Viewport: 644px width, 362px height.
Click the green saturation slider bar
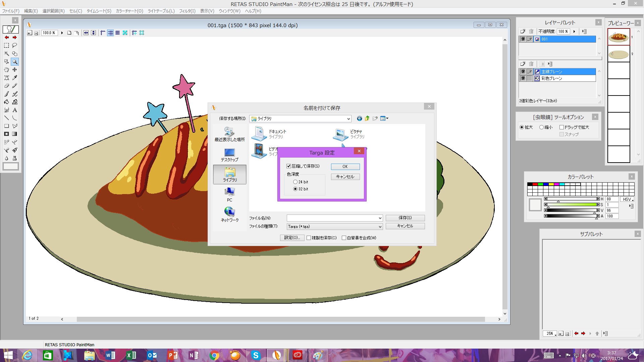[x=572, y=205]
